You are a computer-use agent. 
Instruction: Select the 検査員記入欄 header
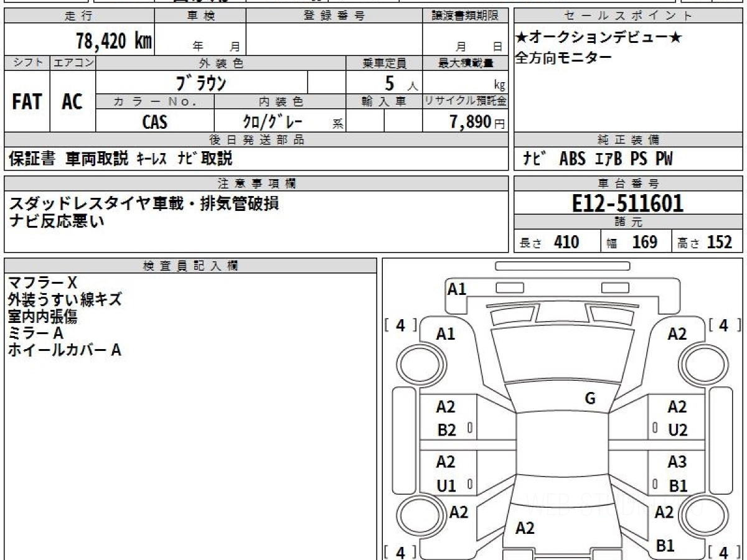click(x=190, y=265)
